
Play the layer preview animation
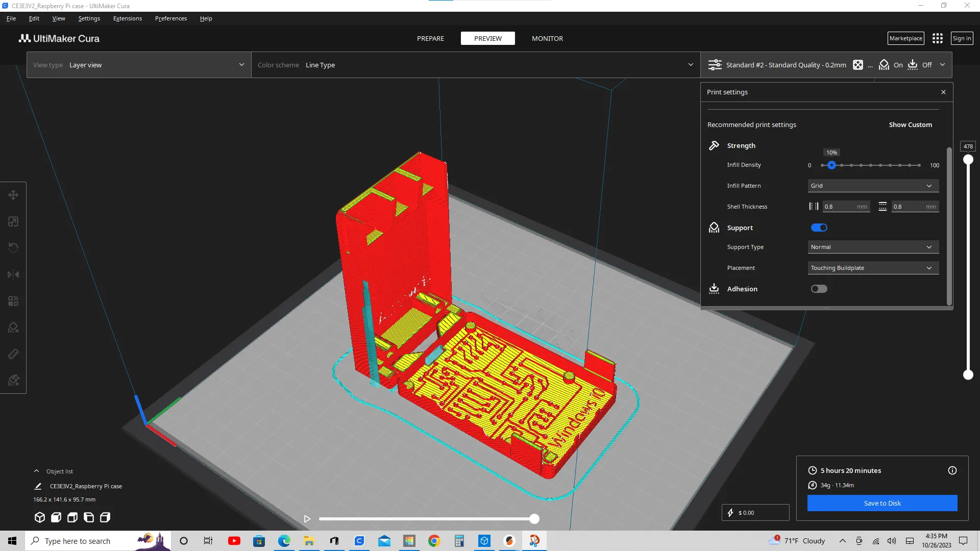coord(307,518)
